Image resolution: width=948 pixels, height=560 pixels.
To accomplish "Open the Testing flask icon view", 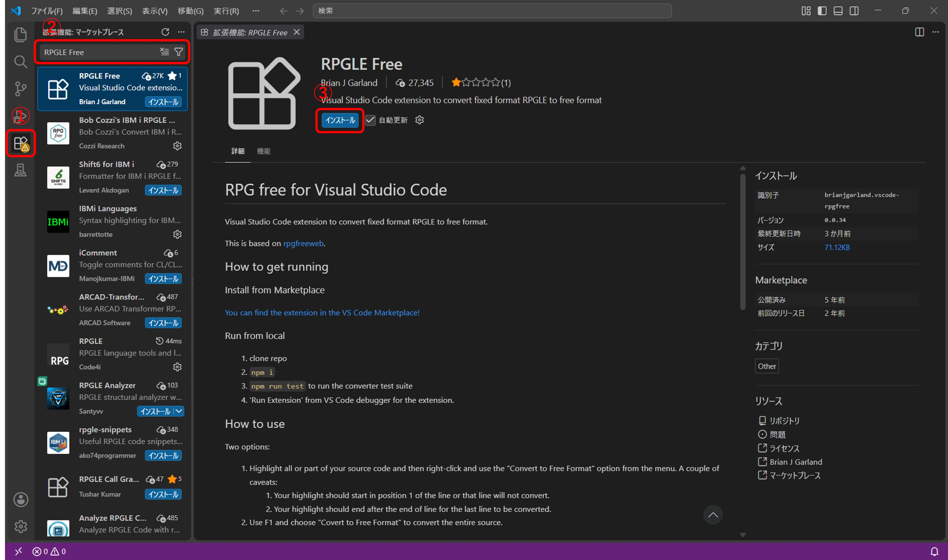I will pyautogui.click(x=20, y=170).
